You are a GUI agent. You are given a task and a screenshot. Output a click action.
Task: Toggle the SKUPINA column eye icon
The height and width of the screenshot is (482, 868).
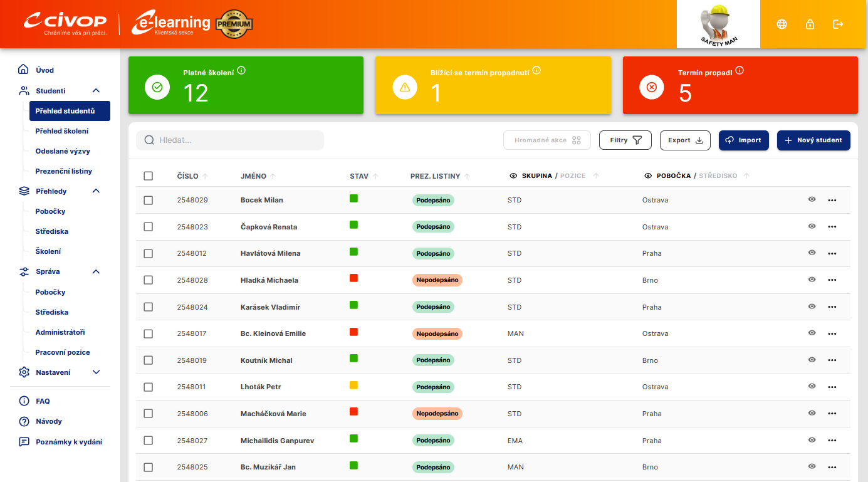coord(513,176)
